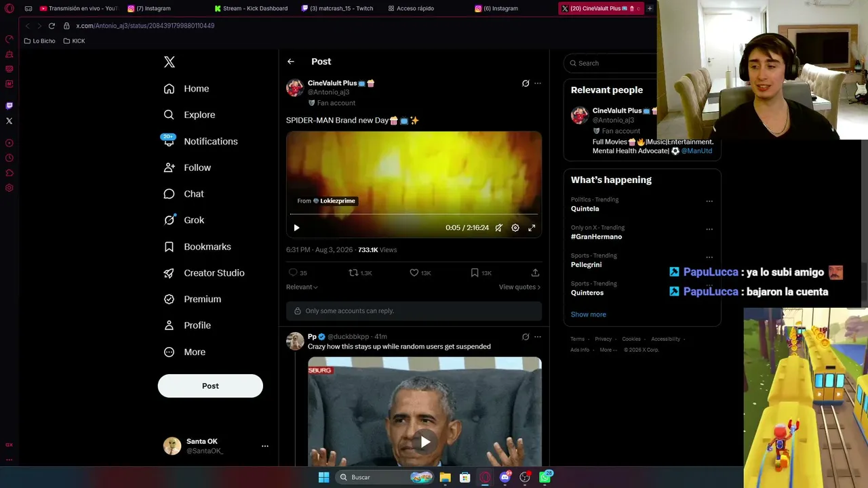868x488 pixels.
Task: Click the Post compose button
Action: coord(210,386)
